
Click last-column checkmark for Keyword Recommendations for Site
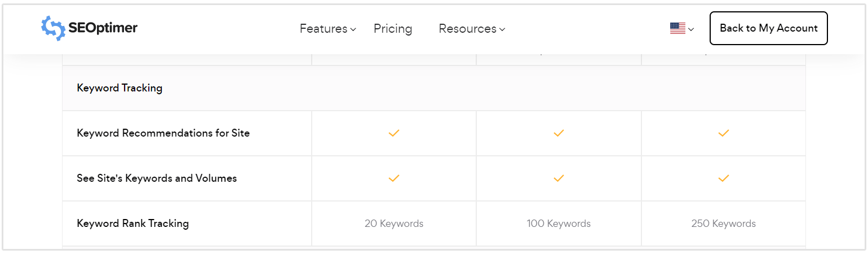[x=724, y=133]
